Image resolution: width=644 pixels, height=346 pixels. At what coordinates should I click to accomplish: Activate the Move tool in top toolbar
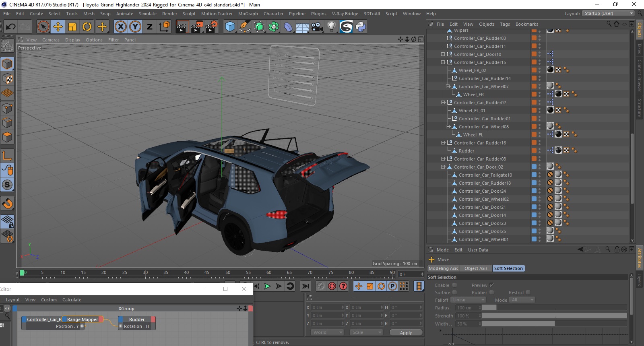click(x=58, y=27)
